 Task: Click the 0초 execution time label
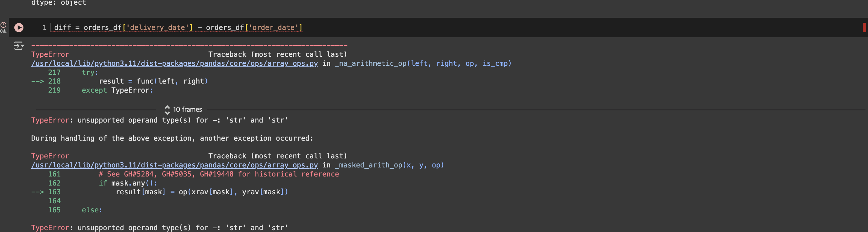(x=3, y=31)
